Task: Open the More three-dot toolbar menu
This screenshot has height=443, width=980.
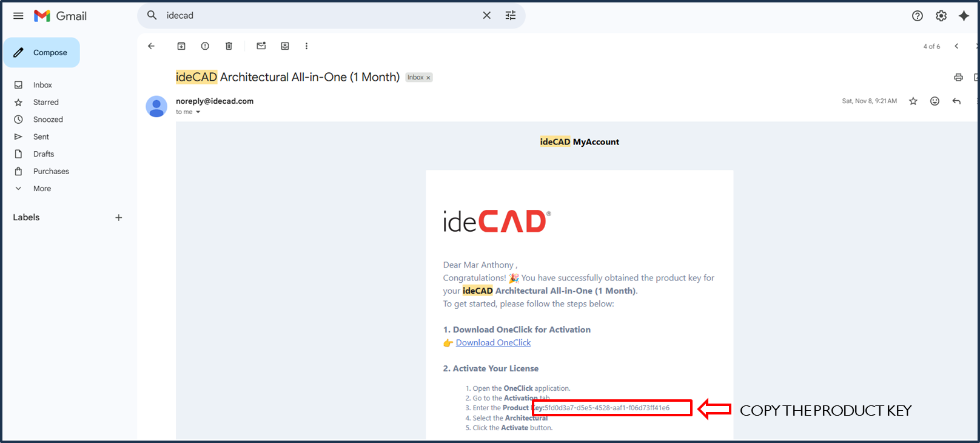Action: pos(306,46)
